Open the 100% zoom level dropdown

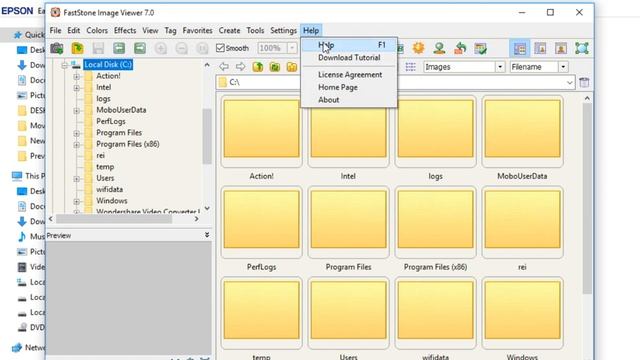click(292, 48)
